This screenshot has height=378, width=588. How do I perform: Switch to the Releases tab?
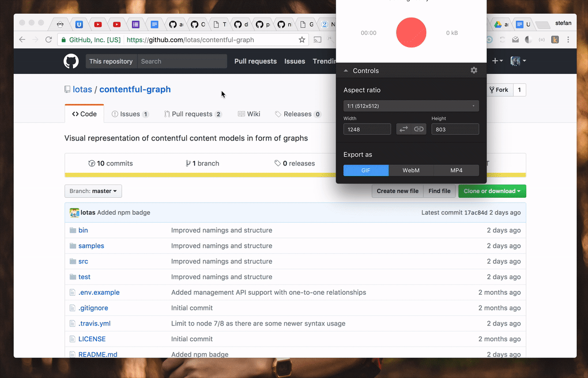[x=298, y=114]
